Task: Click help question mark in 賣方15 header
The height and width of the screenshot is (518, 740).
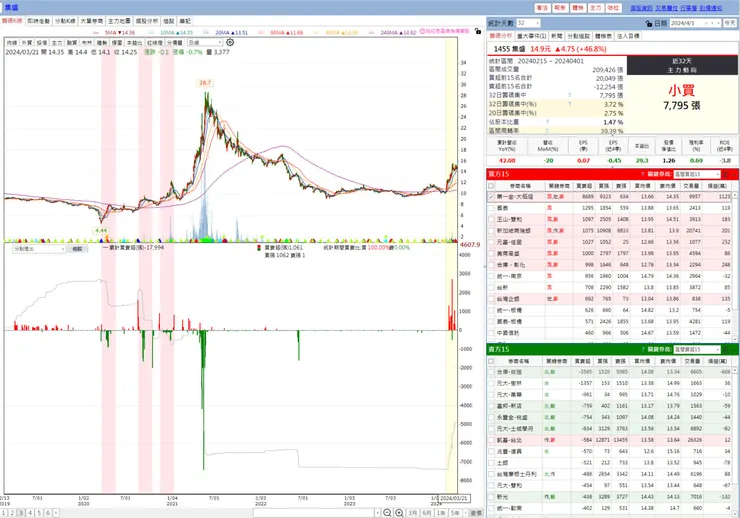Action: 642,350
